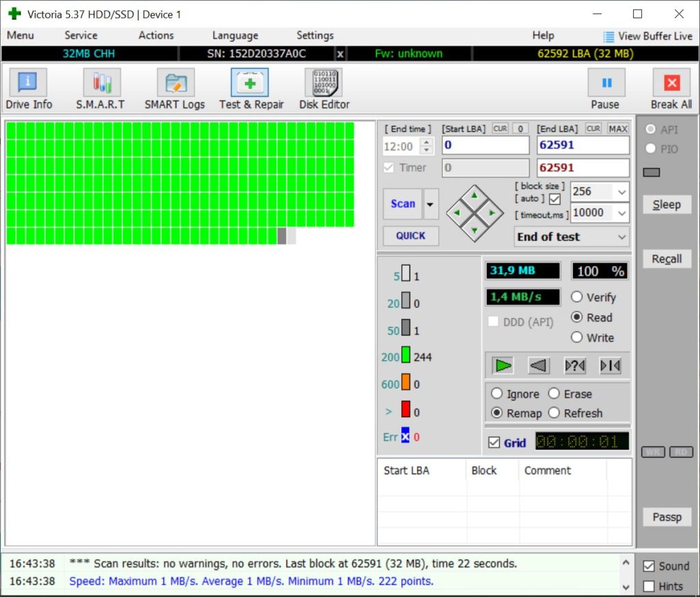Toggle the auto block size checkbox
This screenshot has width=700, height=597.
(555, 199)
